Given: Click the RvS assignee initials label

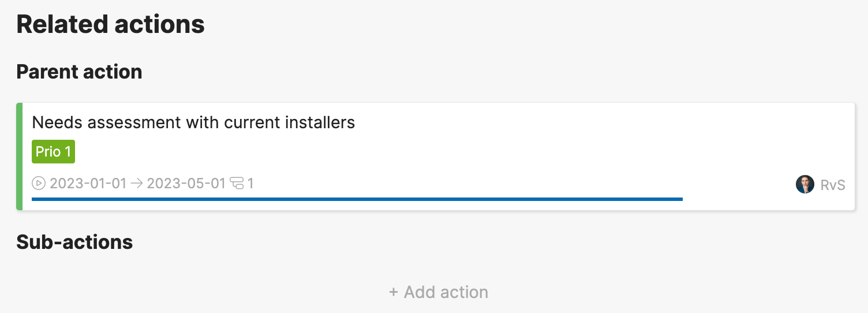Looking at the screenshot, I should click(x=833, y=185).
